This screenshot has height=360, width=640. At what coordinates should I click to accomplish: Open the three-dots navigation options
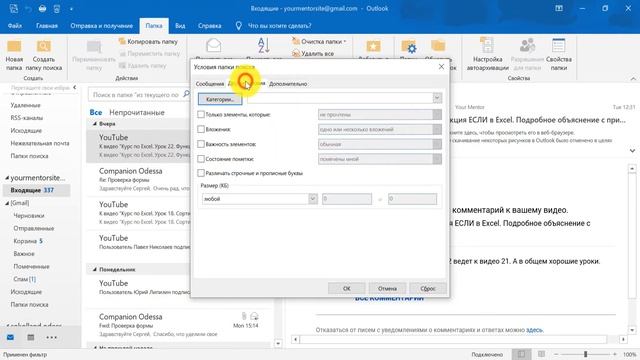point(51,338)
